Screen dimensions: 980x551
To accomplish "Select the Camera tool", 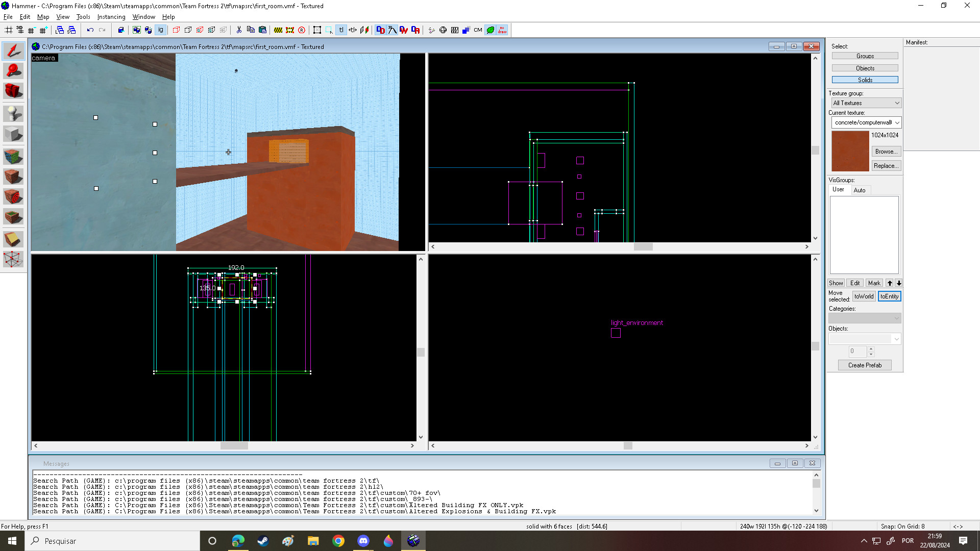I will coord(13,91).
